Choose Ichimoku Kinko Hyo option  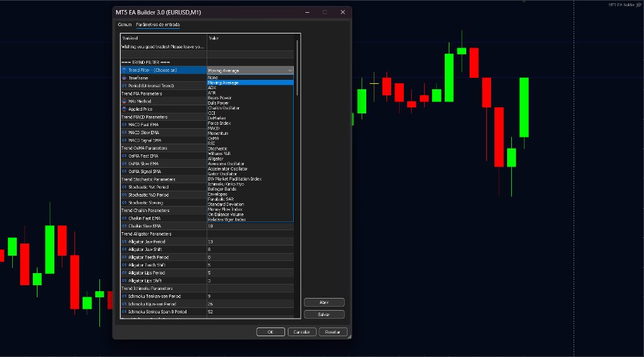250,184
